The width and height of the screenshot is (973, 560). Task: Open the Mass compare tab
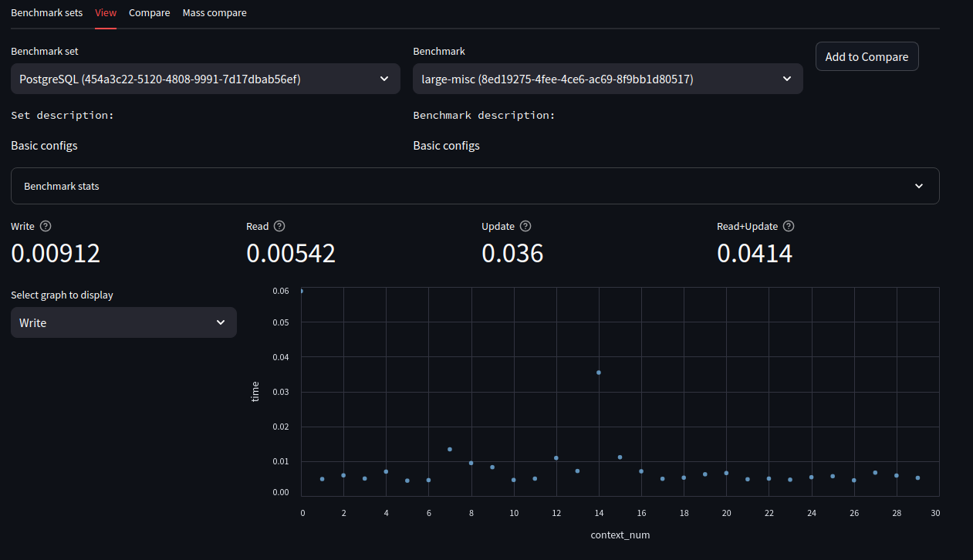tap(214, 12)
